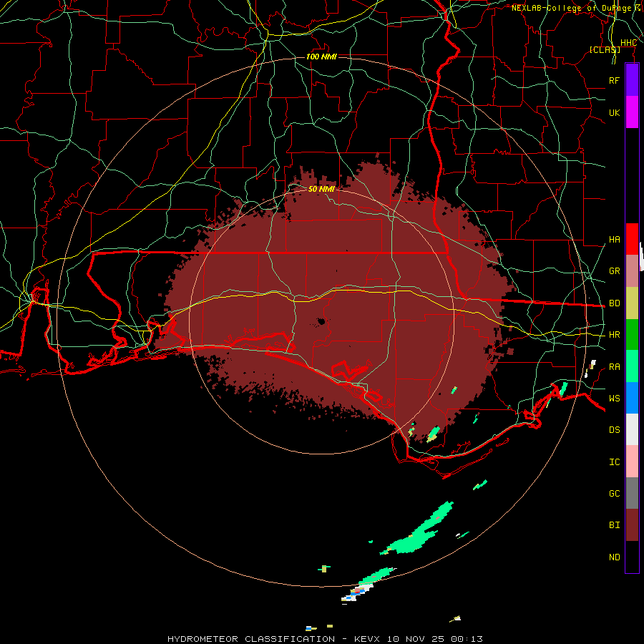Click the 50 NMI range ring label
Viewport: 644px width, 644px height.
321,189
